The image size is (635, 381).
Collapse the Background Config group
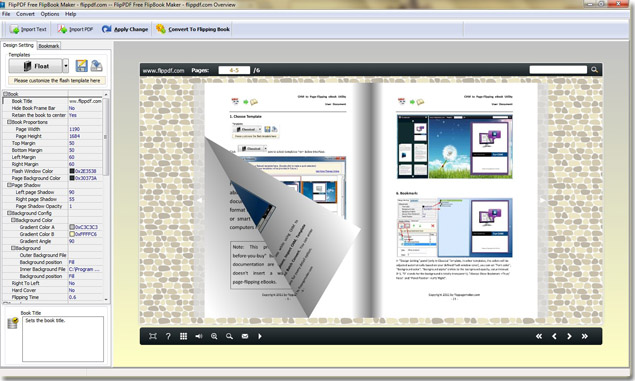coord(9,213)
